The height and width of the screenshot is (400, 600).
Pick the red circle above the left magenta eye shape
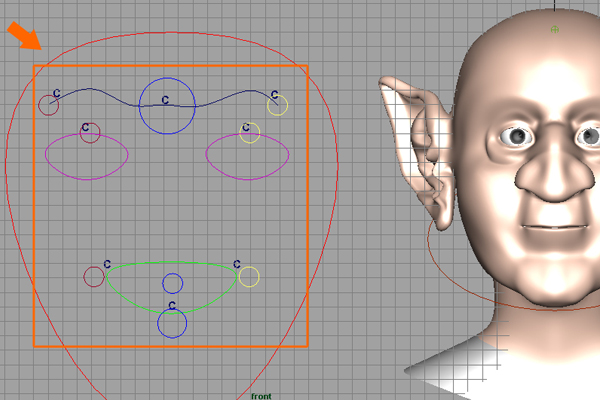[x=90, y=133]
